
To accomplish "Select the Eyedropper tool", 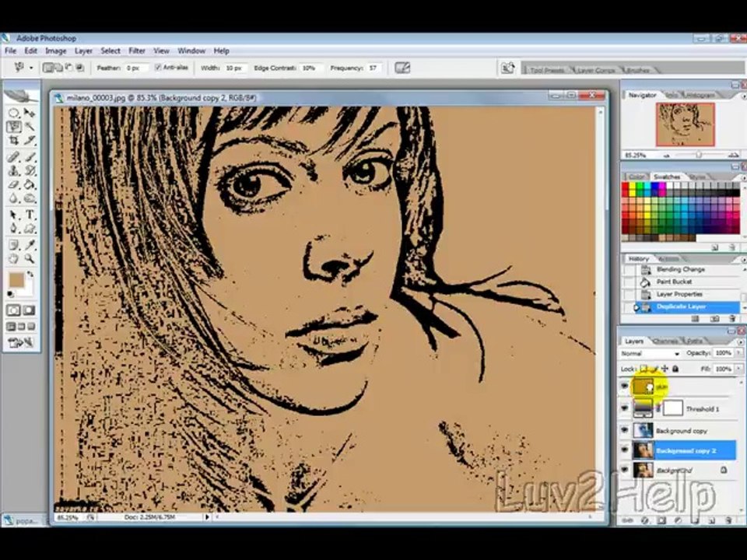I will [x=30, y=245].
